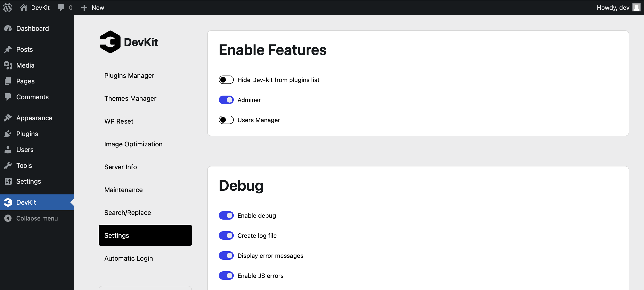The image size is (644, 290).
Task: Click the large DevKit hexagon logo
Action: click(110, 42)
